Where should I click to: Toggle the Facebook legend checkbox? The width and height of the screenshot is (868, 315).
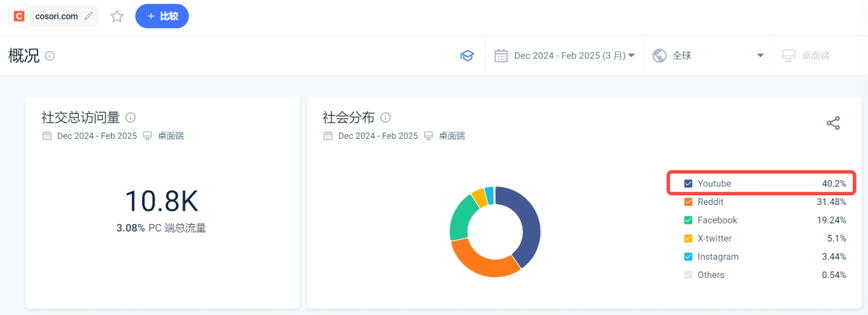(x=688, y=220)
